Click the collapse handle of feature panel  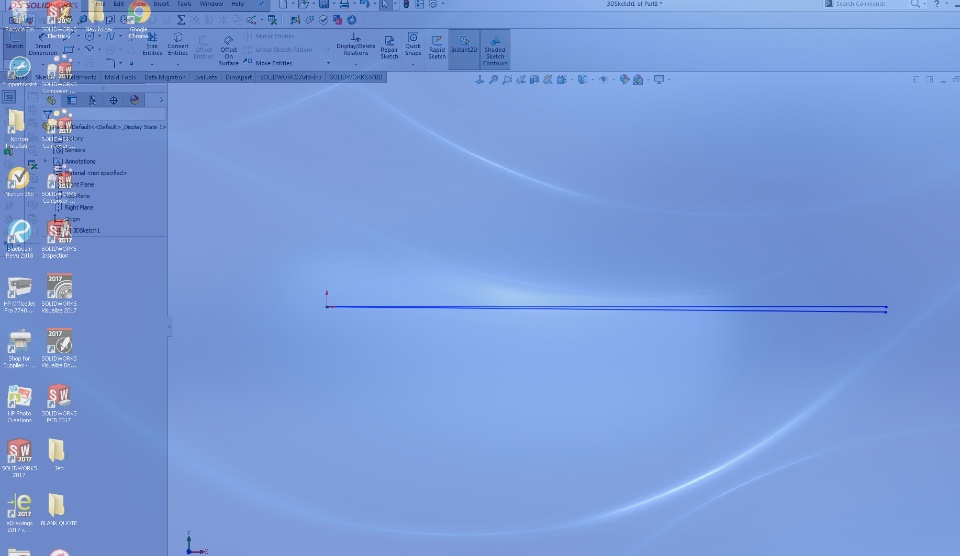coord(169,328)
